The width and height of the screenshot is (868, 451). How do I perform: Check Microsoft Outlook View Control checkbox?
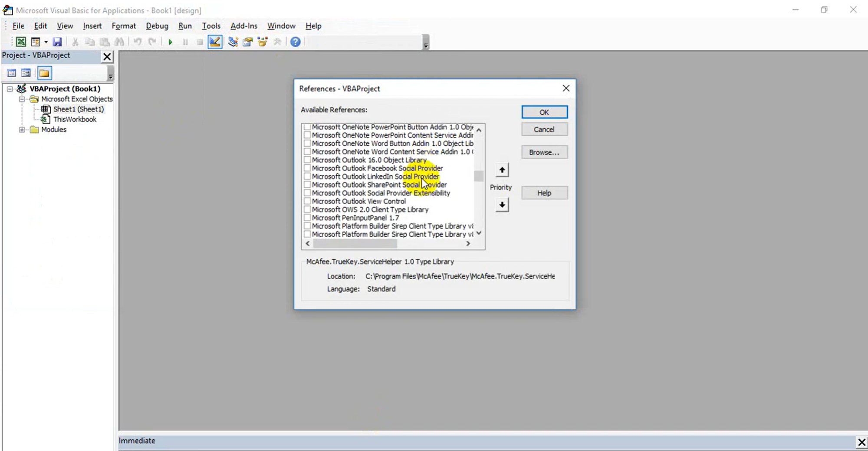click(x=307, y=201)
